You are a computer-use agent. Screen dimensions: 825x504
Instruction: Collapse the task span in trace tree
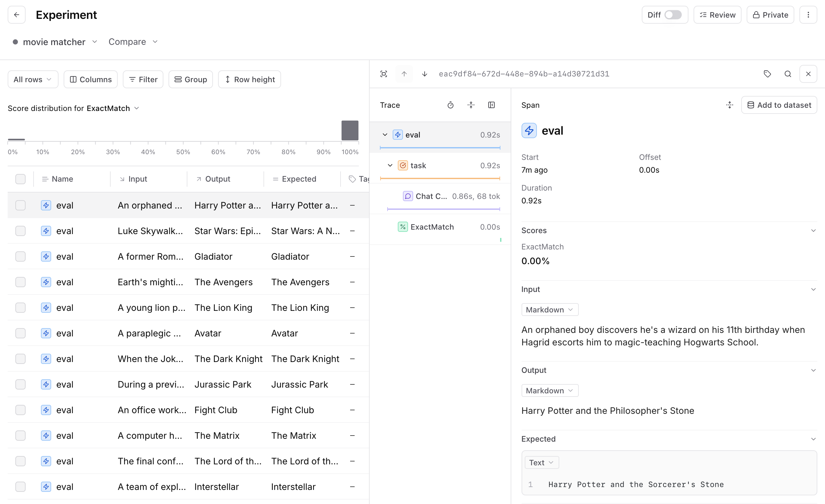click(390, 165)
